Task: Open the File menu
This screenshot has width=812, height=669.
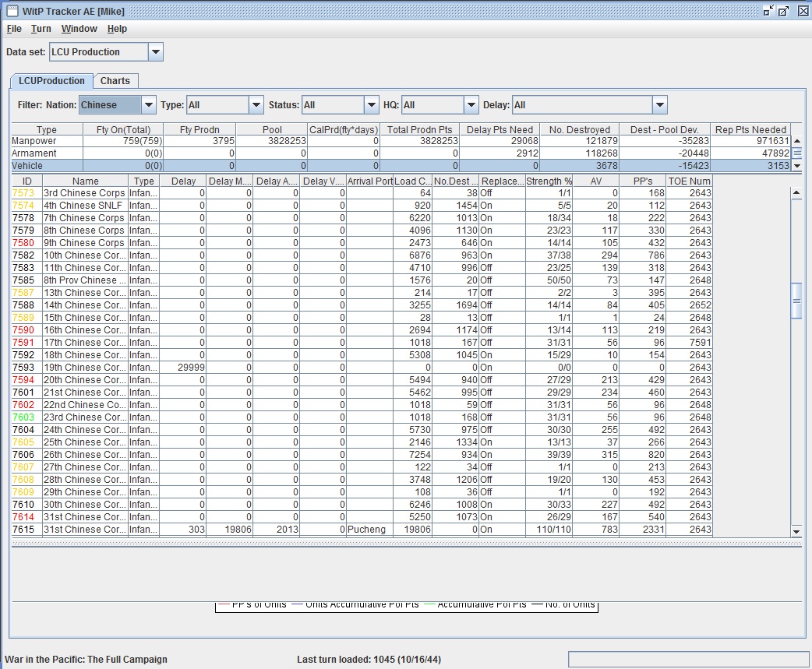Action: click(x=14, y=29)
